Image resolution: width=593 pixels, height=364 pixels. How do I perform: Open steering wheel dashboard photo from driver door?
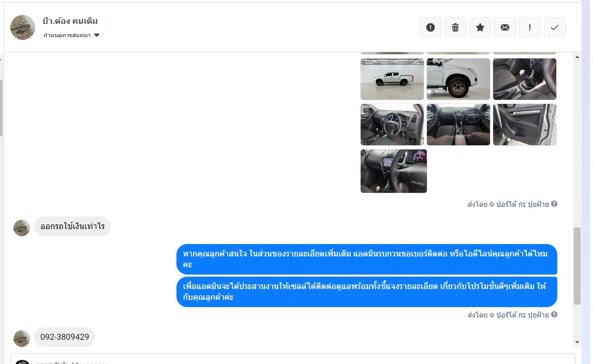coord(392,125)
